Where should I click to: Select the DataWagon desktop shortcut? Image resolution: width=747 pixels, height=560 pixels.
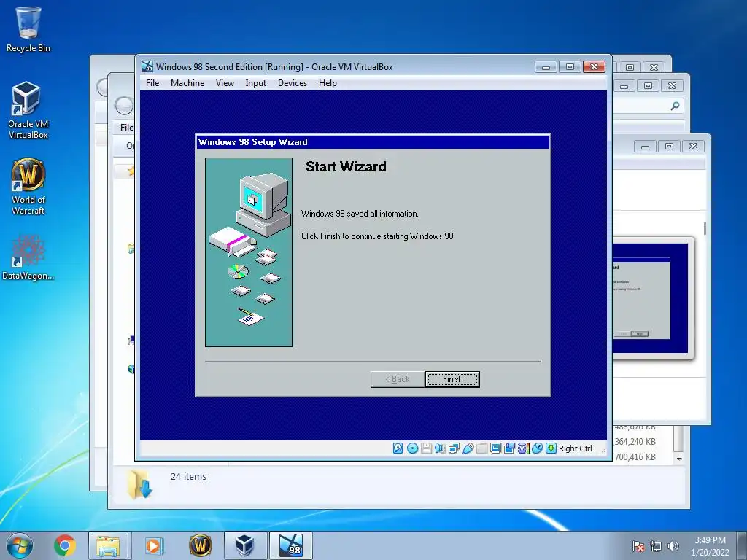tap(28, 257)
